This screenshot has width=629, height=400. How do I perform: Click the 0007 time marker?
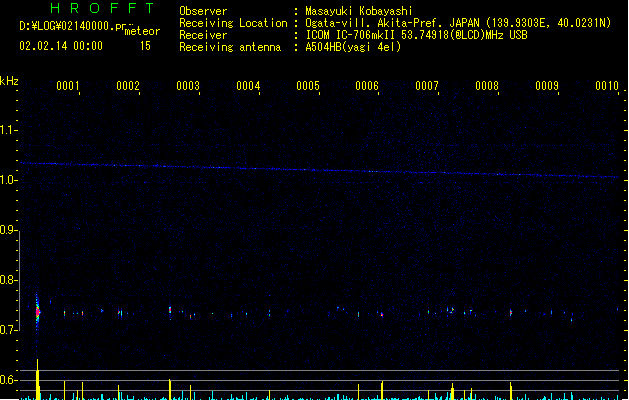pos(427,86)
